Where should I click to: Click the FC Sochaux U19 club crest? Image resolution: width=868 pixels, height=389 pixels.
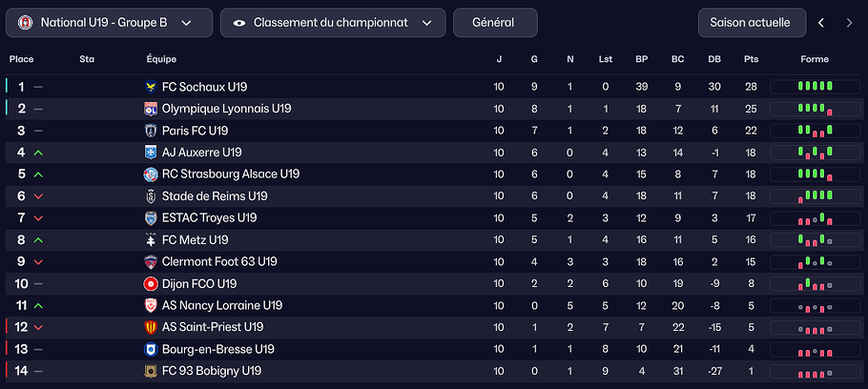[151, 87]
